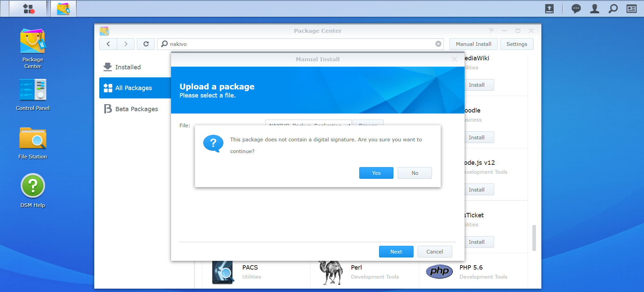This screenshot has width=644, height=292.
Task: Switch to Beta Packages section
Action: coord(136,109)
